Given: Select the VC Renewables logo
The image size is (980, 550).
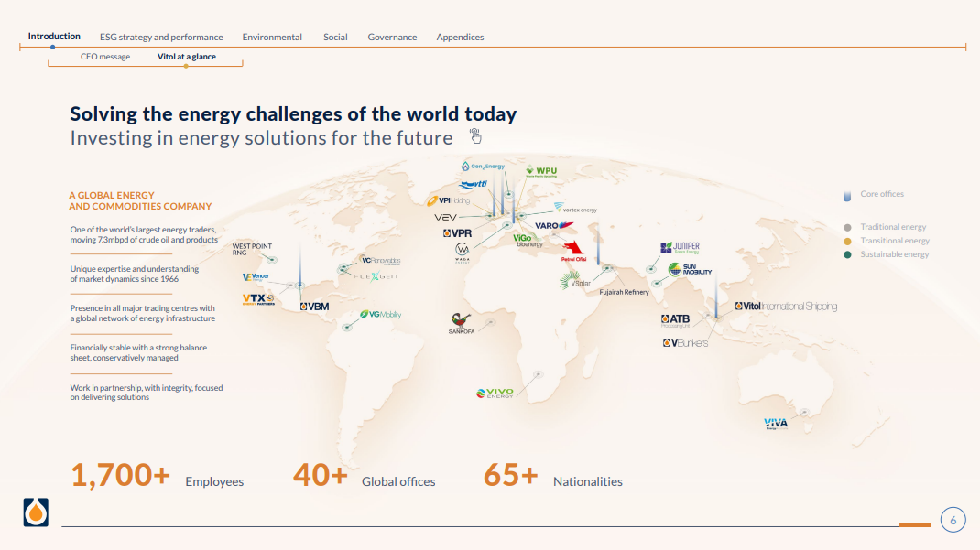Looking at the screenshot, I should coord(381,260).
